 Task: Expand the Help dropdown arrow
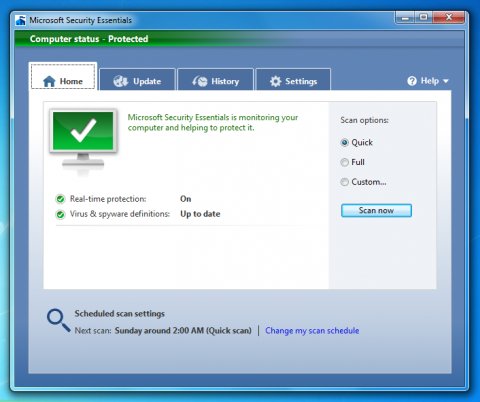[446, 81]
